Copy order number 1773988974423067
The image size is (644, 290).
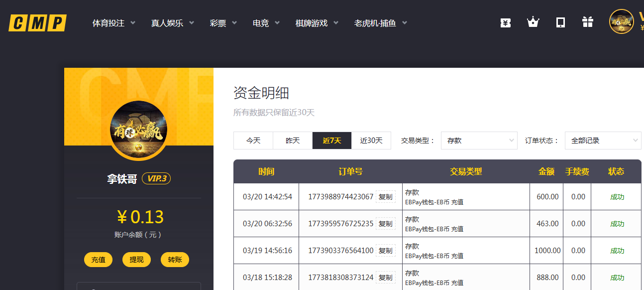pos(386,197)
